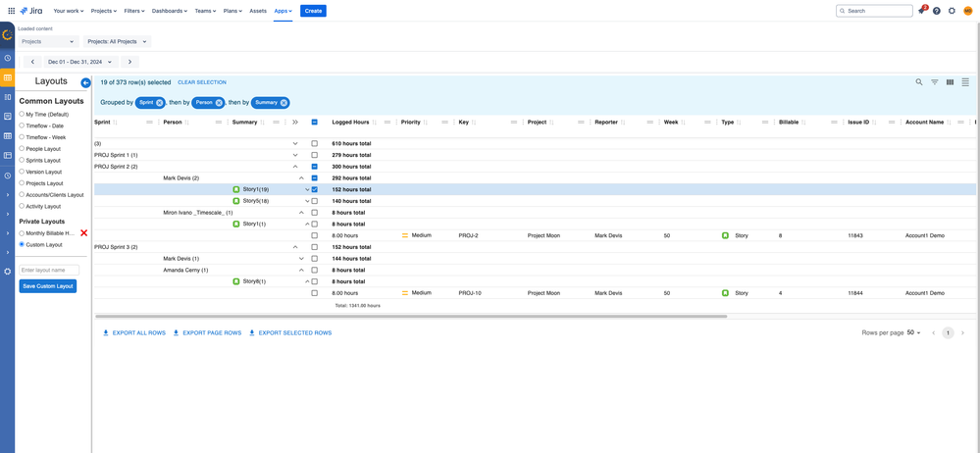
Task: Click page 1 pagination button
Action: coord(949,333)
